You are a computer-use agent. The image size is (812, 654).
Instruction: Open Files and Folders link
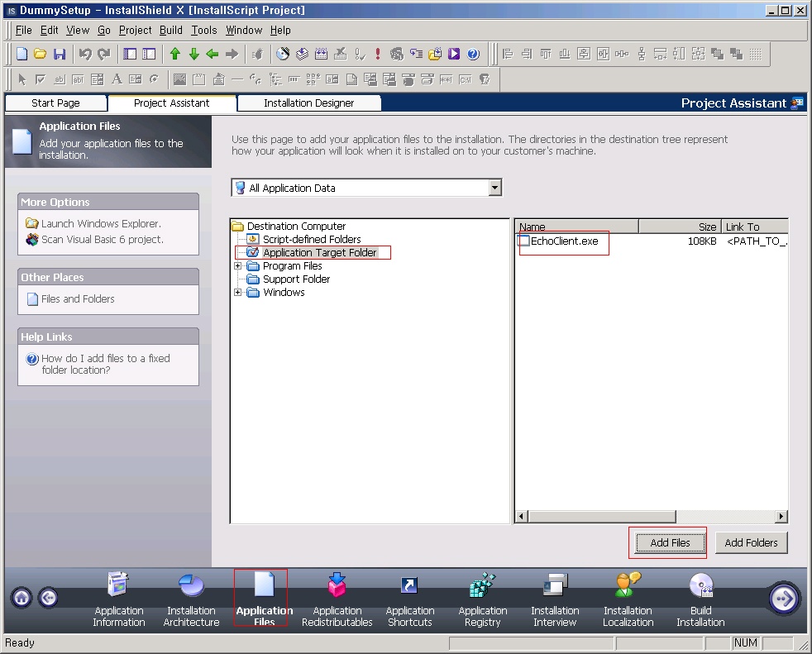(78, 298)
